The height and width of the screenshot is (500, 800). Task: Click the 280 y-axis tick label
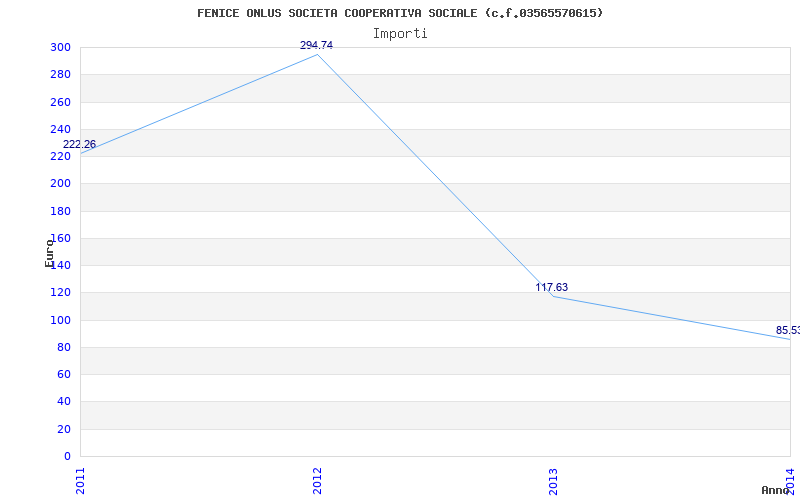[60, 74]
